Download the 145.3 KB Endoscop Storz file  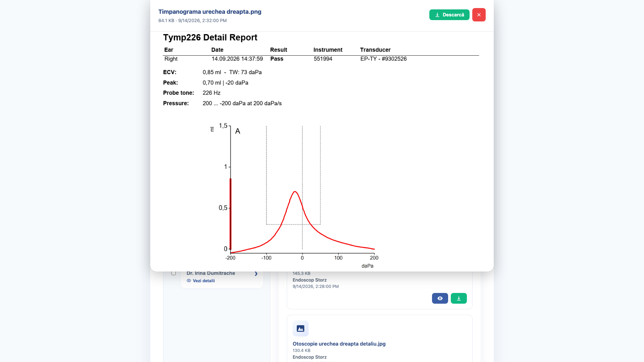click(459, 298)
